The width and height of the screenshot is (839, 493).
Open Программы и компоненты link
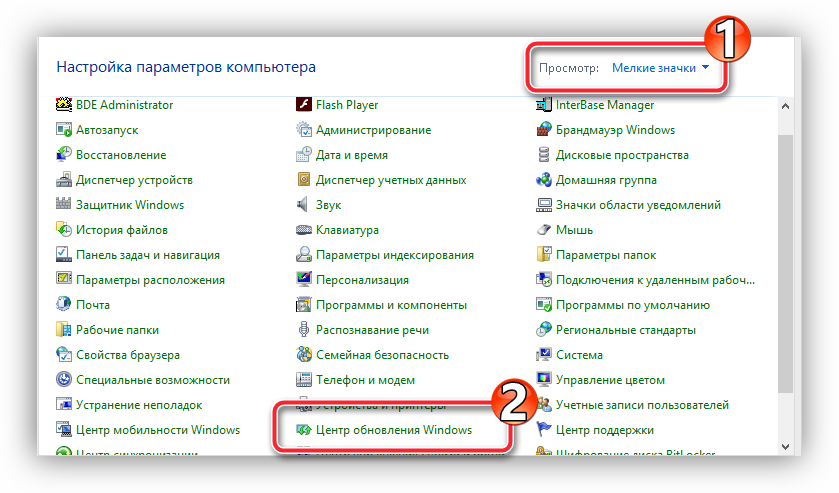click(x=391, y=305)
